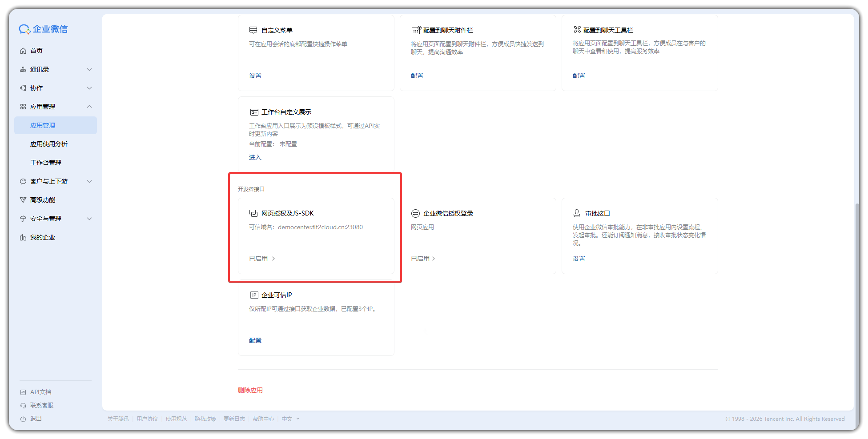This screenshot has width=868, height=439.
Task: Click the 联系客服 headset icon
Action: pos(23,405)
